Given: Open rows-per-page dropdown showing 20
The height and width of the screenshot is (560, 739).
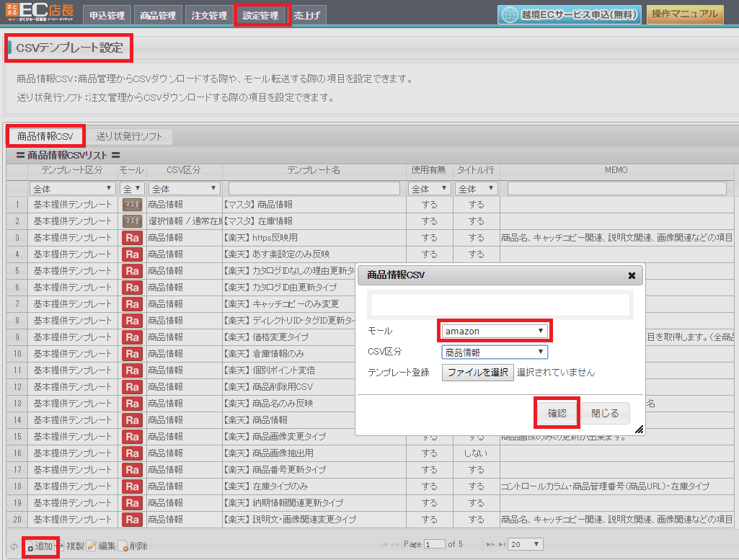Looking at the screenshot, I should click(526, 544).
